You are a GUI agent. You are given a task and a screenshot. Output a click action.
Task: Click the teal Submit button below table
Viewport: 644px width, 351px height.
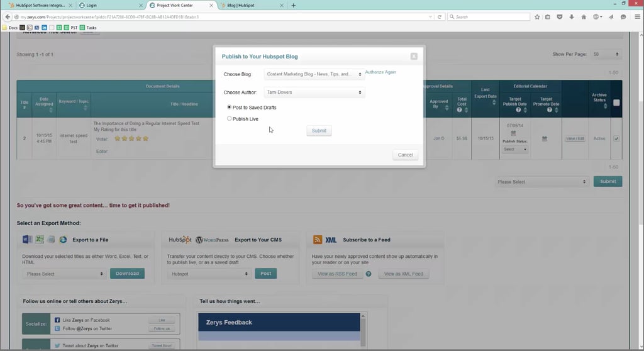click(x=608, y=181)
